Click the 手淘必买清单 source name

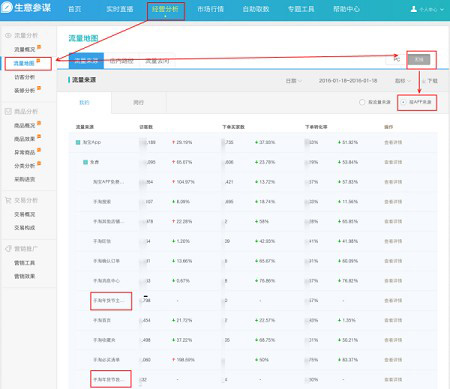click(106, 360)
